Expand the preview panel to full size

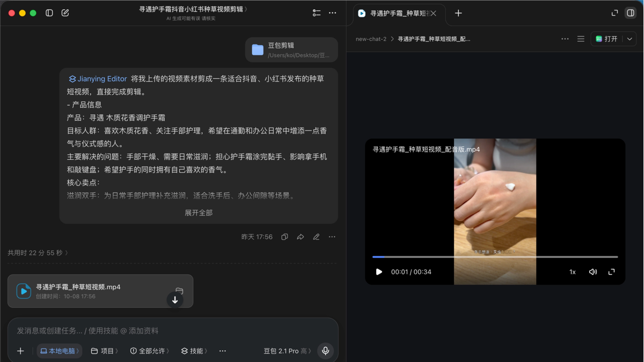click(x=615, y=13)
